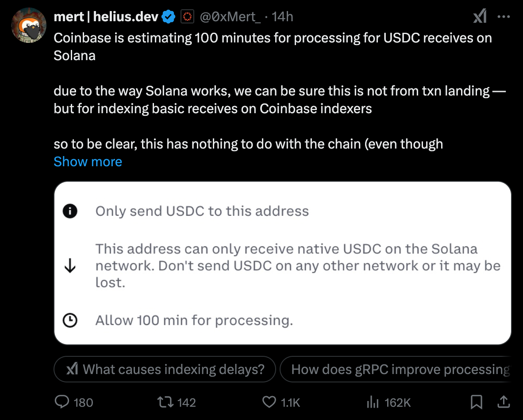View analytics via the bar chart icon
The image size is (523, 420).
pyautogui.click(x=373, y=402)
